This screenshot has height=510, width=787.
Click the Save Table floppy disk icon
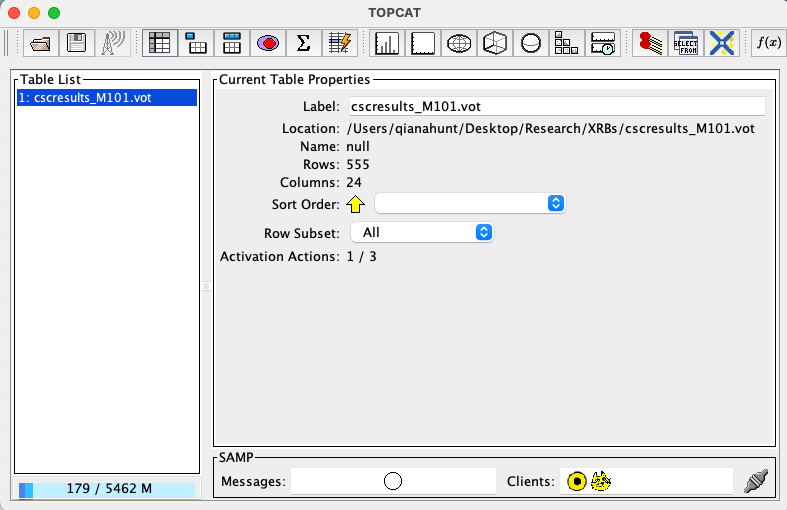click(x=76, y=44)
